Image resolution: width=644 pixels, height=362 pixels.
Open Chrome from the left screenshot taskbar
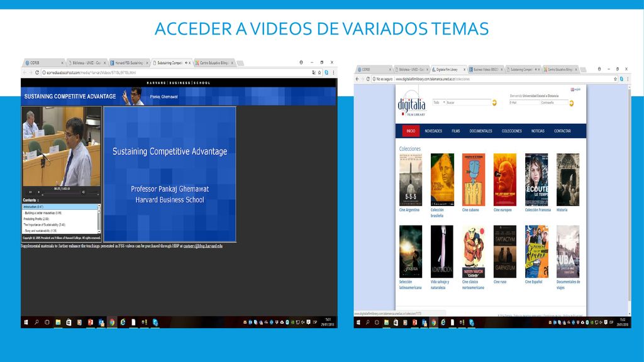tap(112, 322)
